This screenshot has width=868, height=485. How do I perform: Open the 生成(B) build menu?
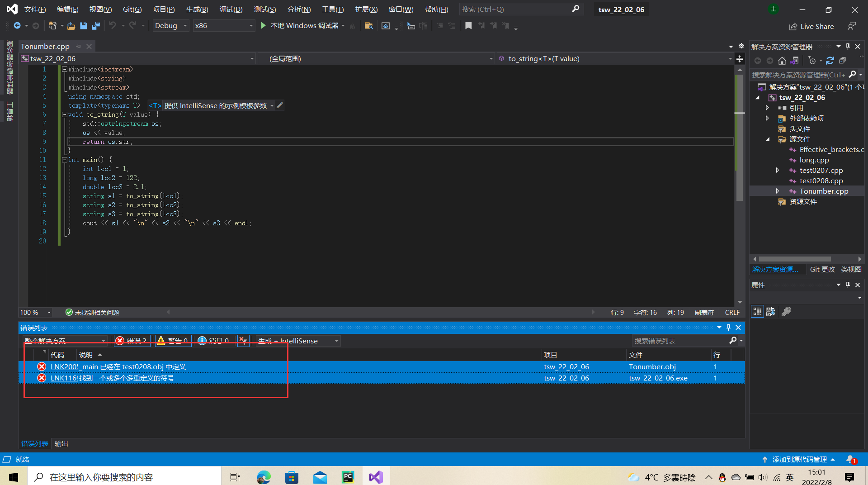[x=197, y=10]
